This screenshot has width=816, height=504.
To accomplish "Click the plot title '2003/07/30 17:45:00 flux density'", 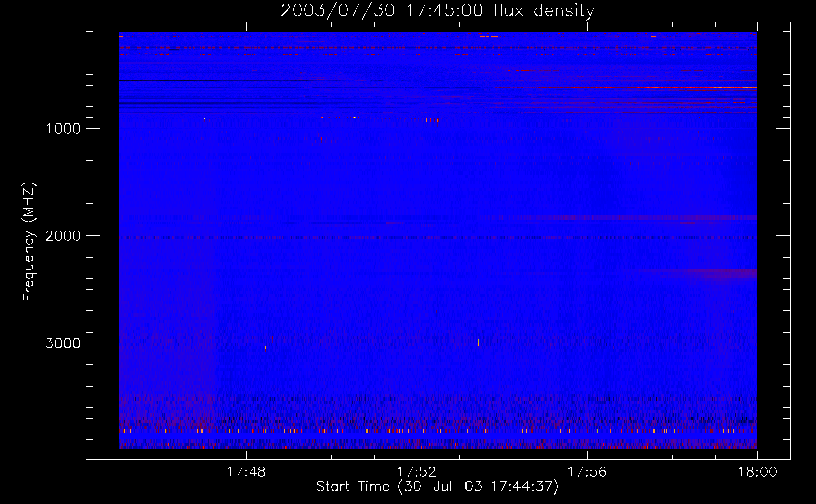I will (437, 11).
